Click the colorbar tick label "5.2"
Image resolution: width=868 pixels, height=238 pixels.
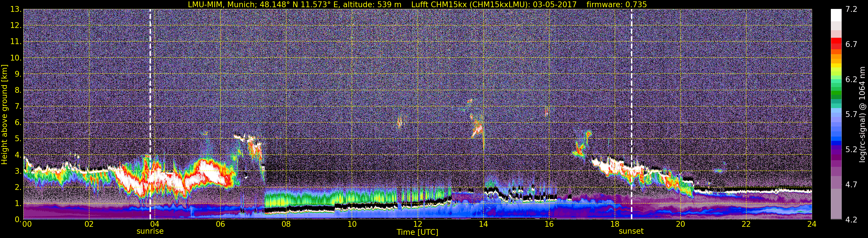[851, 149]
